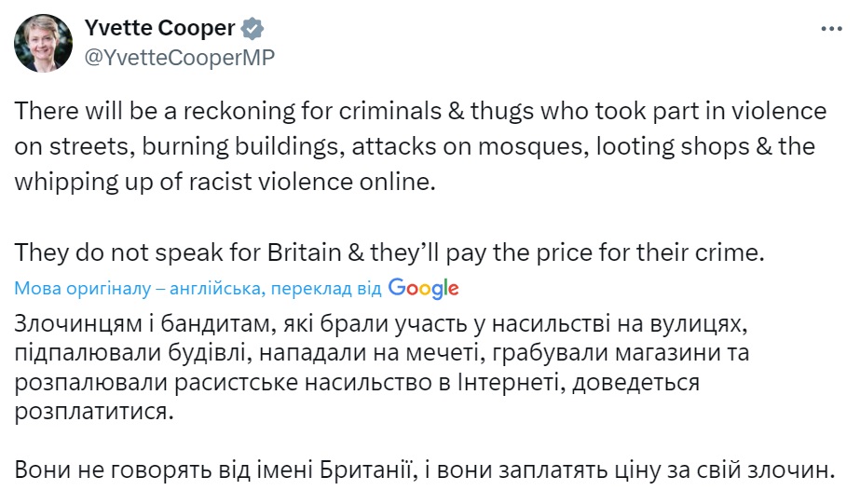Click the "Мова оригіналу – англійська" notice
The width and height of the screenshot is (860, 504).
tap(138, 289)
